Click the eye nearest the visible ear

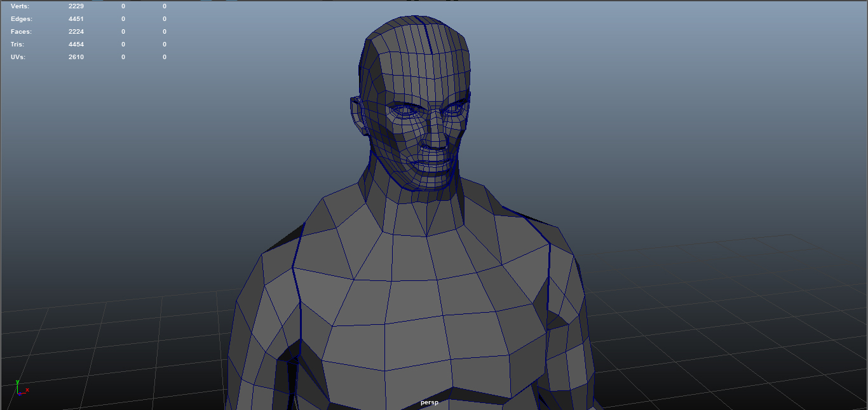tap(405, 111)
